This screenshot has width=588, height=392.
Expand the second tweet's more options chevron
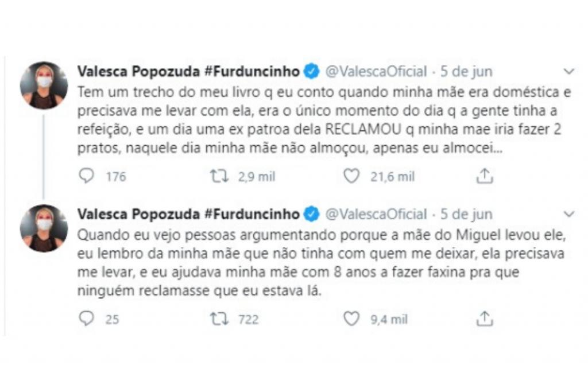(x=569, y=214)
